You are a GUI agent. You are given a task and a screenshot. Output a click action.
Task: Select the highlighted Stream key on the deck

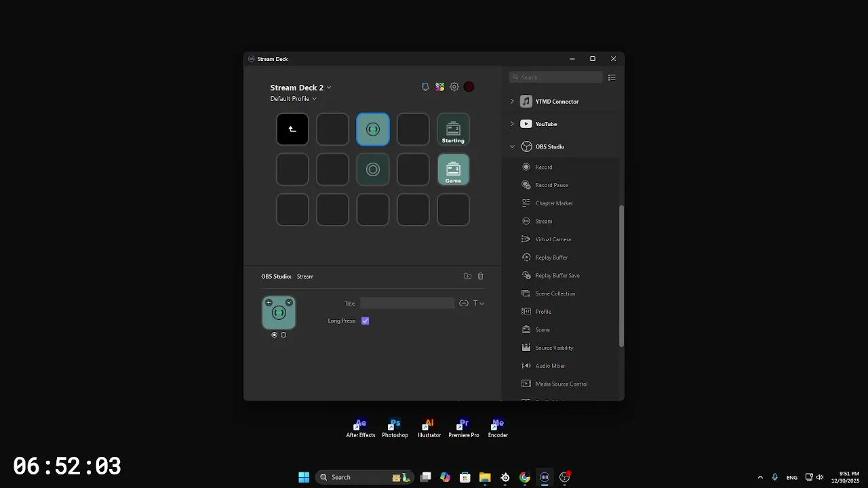[x=373, y=129]
